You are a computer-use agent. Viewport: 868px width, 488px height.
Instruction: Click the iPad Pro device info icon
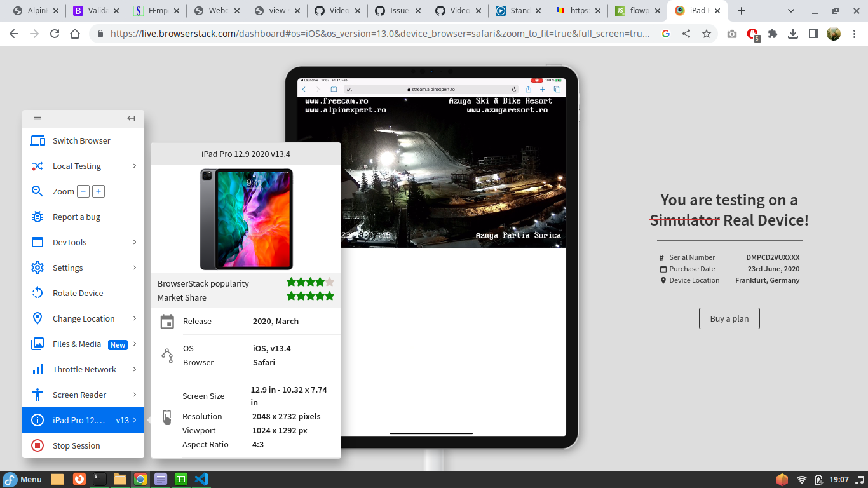point(37,420)
